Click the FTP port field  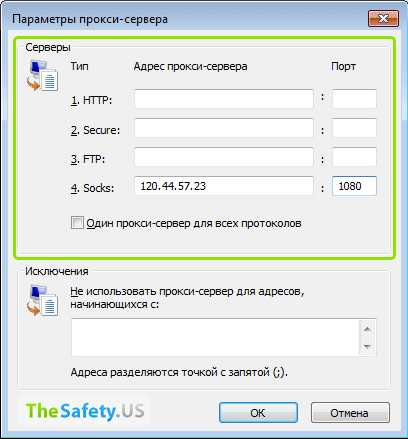(354, 157)
